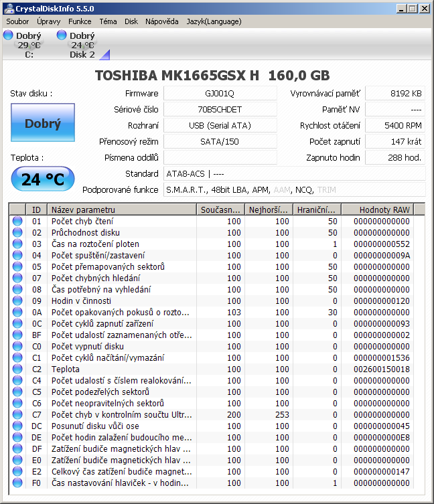Click status icon for attribute C4 row
The width and height of the screenshot is (434, 504).
coord(17,380)
